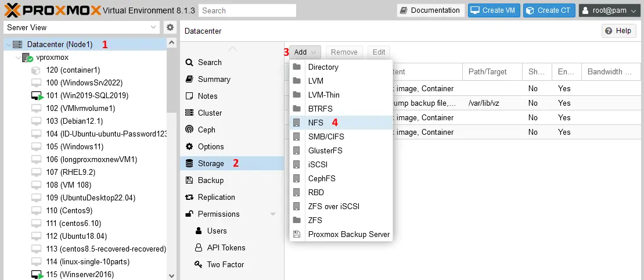Select BTRFS storage type
The width and height of the screenshot is (644, 280).
(x=341, y=109)
